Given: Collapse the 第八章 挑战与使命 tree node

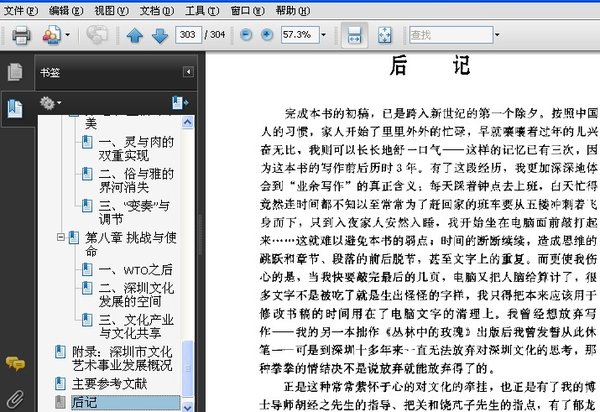Looking at the screenshot, I should pyautogui.click(x=60, y=238).
